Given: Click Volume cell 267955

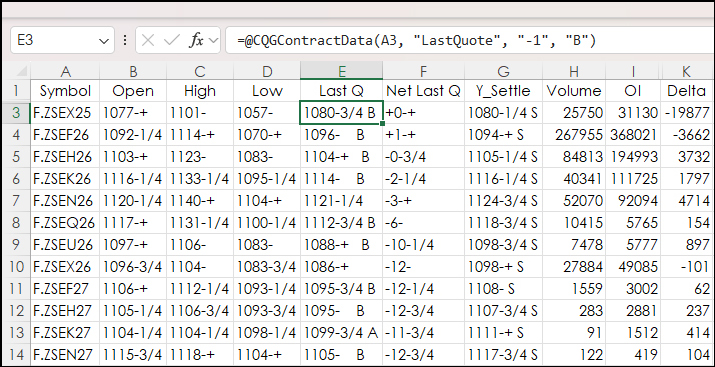Looking at the screenshot, I should point(574,134).
